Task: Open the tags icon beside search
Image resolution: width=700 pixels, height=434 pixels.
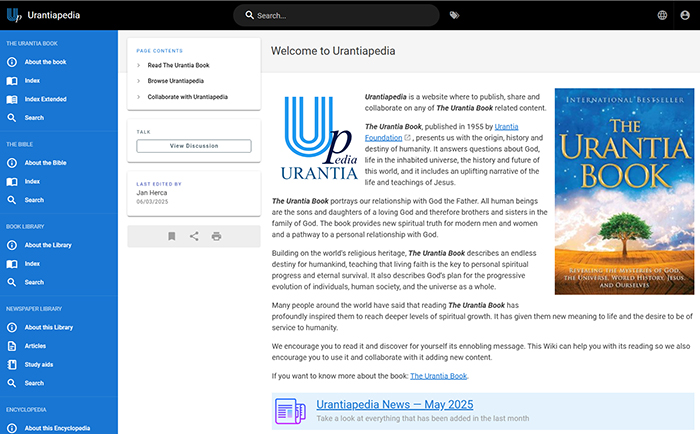Action: [454, 15]
